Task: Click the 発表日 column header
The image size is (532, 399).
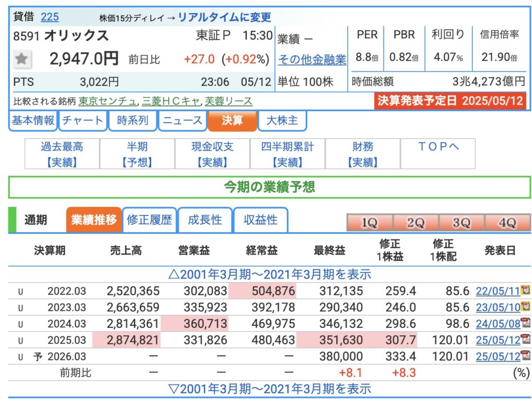Action: click(500, 251)
